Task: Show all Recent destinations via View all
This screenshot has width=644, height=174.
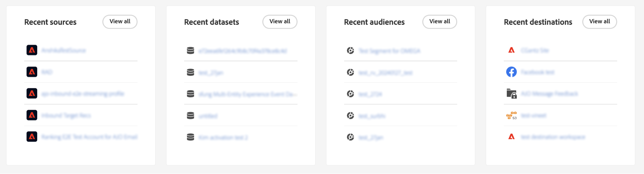Action: tap(599, 22)
